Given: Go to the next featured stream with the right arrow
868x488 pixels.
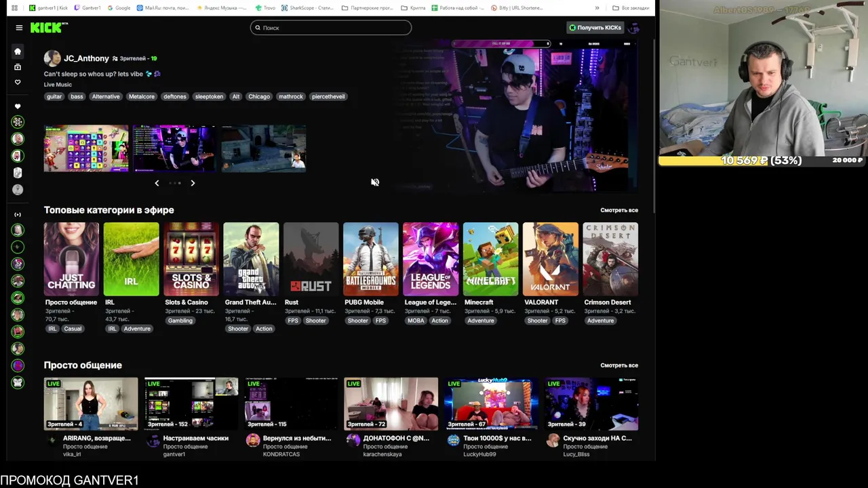Looking at the screenshot, I should 193,183.
